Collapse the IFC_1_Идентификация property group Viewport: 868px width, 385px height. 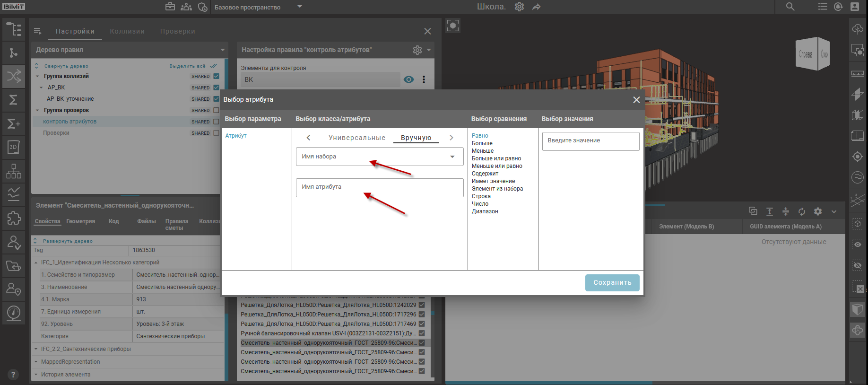[36, 262]
